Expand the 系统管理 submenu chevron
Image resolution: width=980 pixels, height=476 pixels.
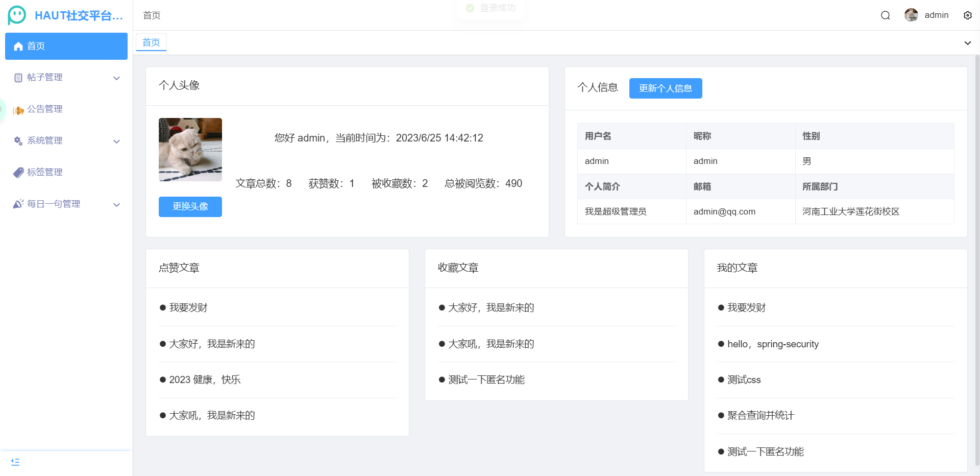coord(116,141)
